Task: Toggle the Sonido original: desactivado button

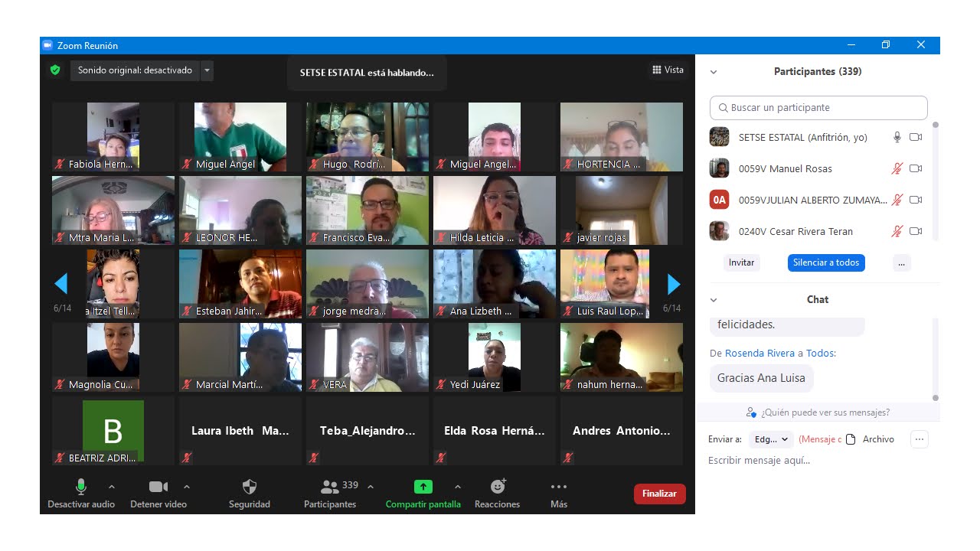Action: click(136, 70)
